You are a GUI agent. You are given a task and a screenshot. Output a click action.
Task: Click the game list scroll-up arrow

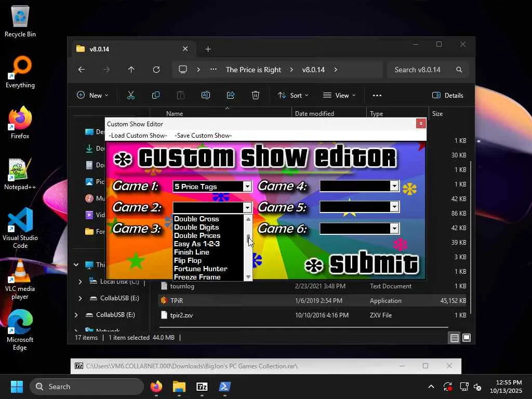click(248, 219)
